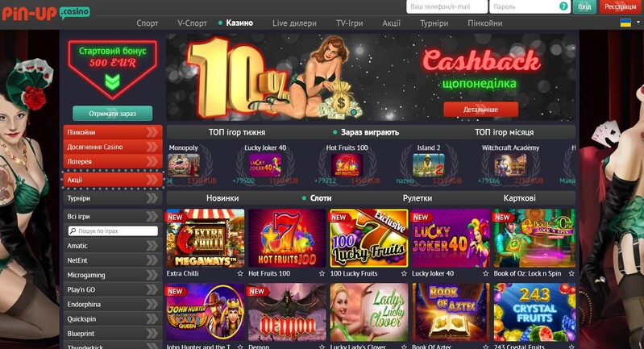The width and height of the screenshot is (644, 349).
Task: Click the Ukrainian flag language icon
Action: [625, 23]
